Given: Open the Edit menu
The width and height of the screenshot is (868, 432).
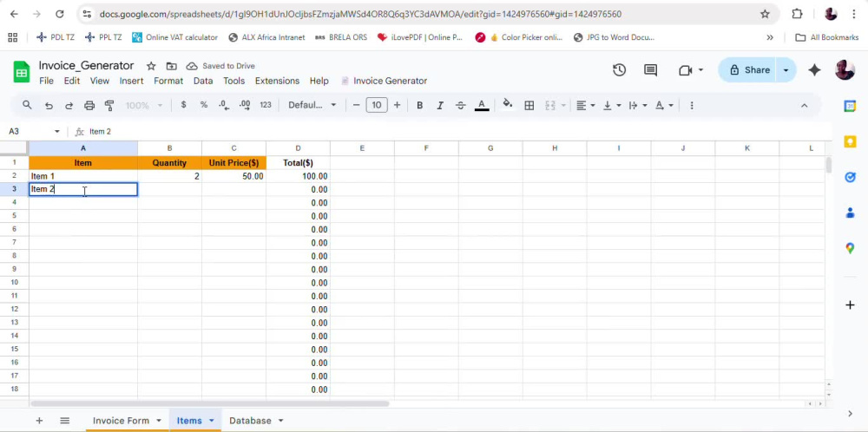Looking at the screenshot, I should pos(72,81).
